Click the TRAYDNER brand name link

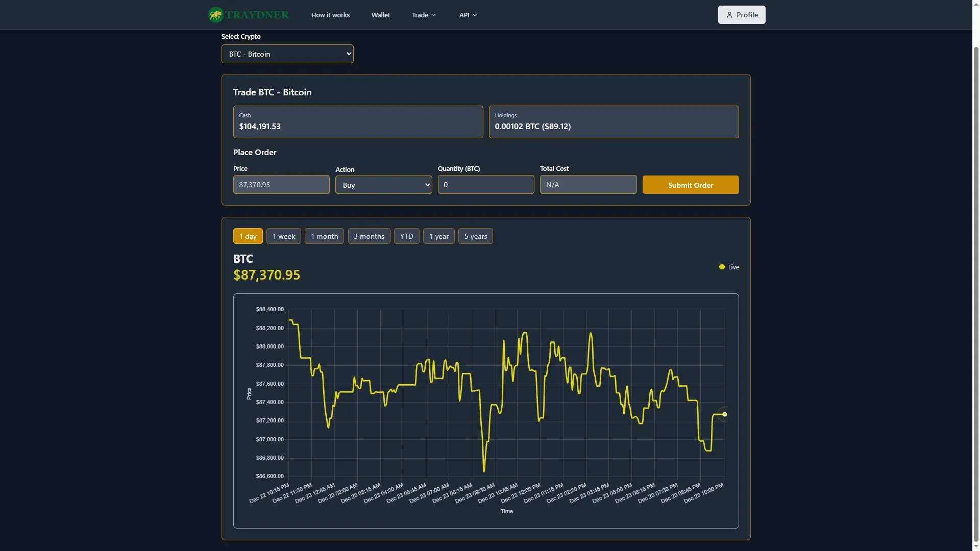pos(257,15)
